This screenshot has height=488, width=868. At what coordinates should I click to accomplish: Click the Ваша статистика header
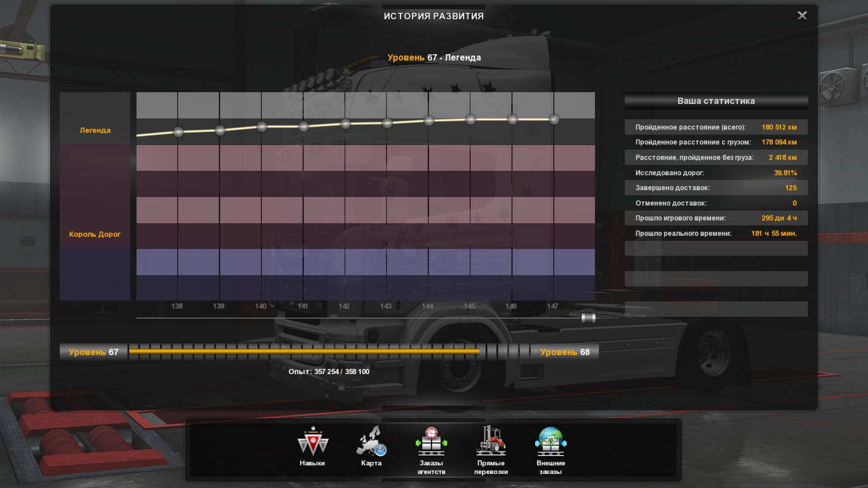[716, 101]
